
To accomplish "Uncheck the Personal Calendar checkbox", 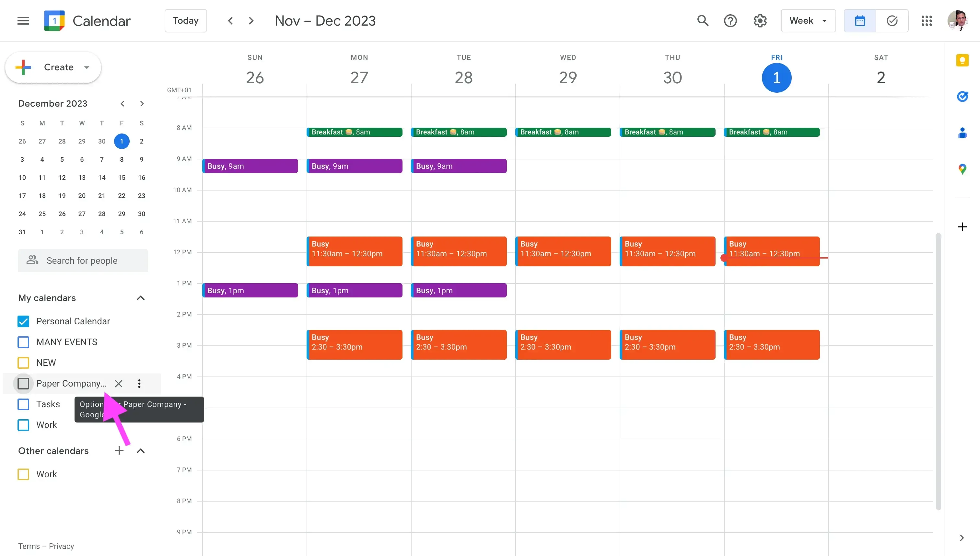I will tap(23, 321).
